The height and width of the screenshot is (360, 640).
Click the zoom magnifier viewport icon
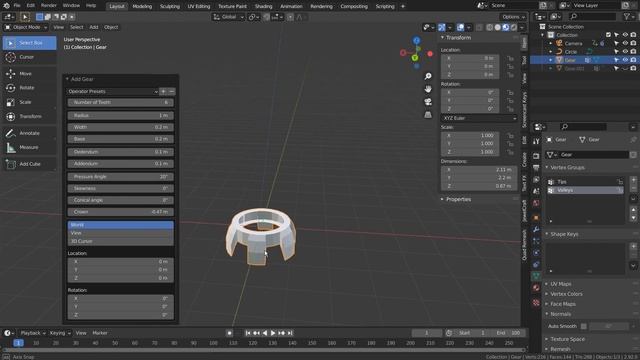(x=428, y=76)
